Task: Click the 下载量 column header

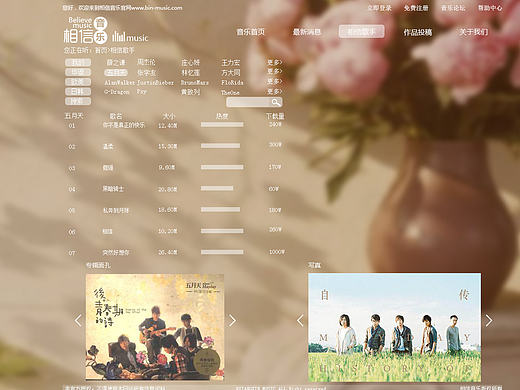Action: click(x=275, y=116)
